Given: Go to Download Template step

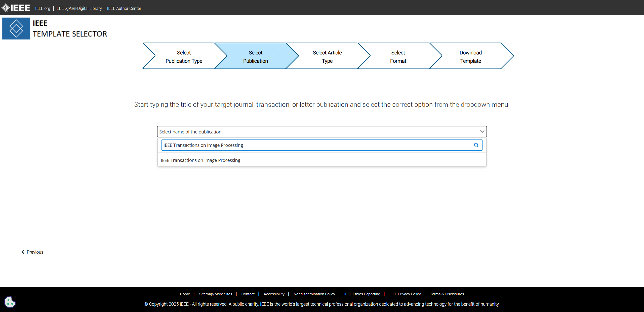Looking at the screenshot, I should click(470, 57).
